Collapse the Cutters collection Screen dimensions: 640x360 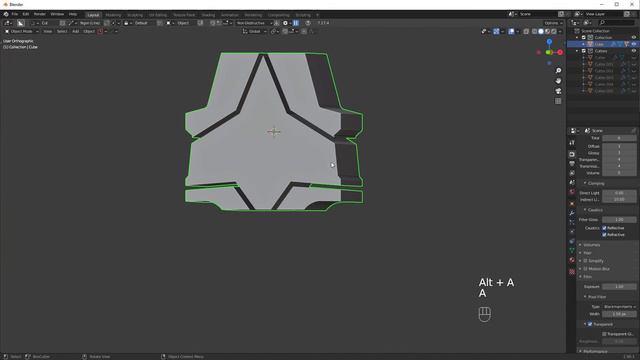click(578, 51)
